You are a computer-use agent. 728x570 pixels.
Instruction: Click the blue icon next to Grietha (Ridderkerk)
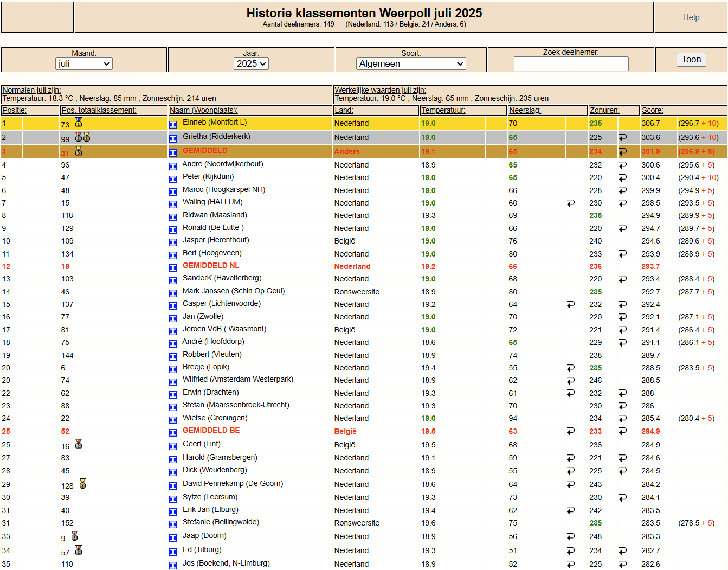[173, 139]
